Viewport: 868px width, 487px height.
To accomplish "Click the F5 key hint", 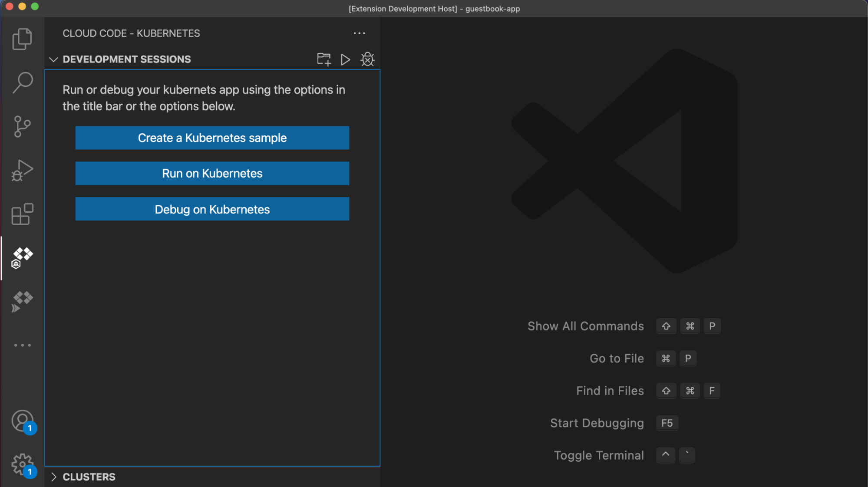I will pos(667,423).
